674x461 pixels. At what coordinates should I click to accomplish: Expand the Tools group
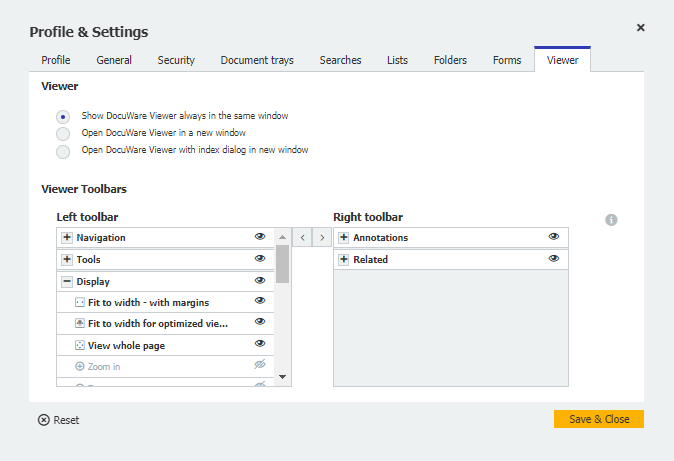pos(67,260)
